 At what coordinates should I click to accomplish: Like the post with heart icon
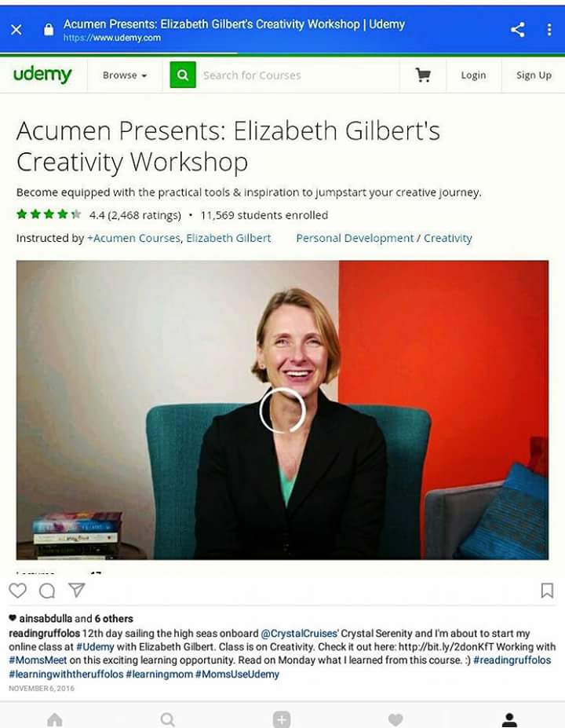tap(17, 591)
